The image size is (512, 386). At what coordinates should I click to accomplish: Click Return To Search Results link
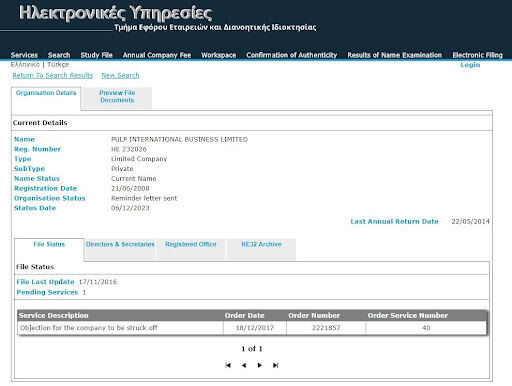click(x=53, y=75)
